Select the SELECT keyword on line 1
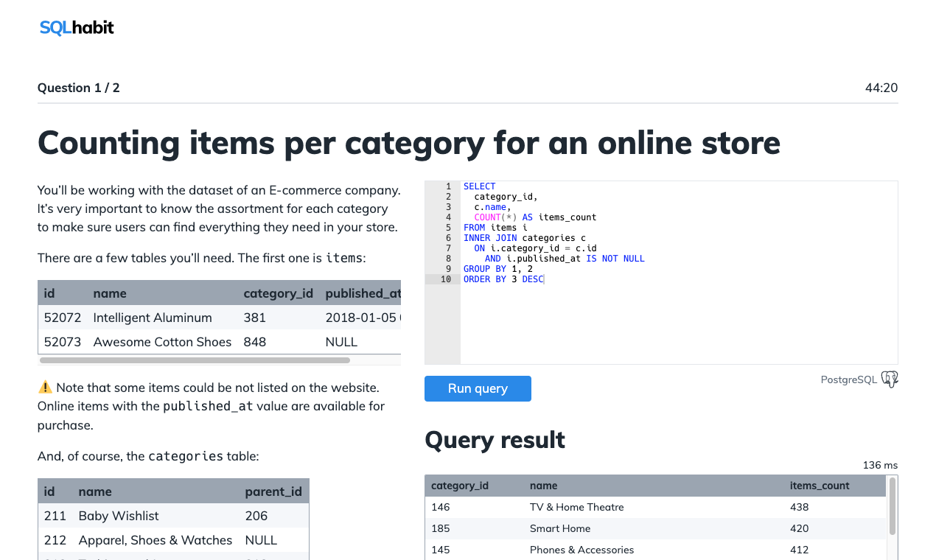The width and height of the screenshot is (936, 560). [478, 186]
